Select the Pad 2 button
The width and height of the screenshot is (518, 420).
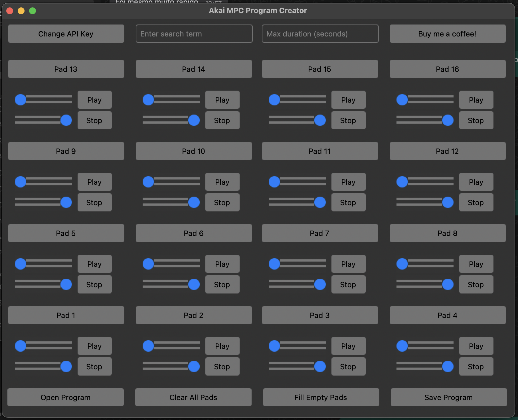194,315
